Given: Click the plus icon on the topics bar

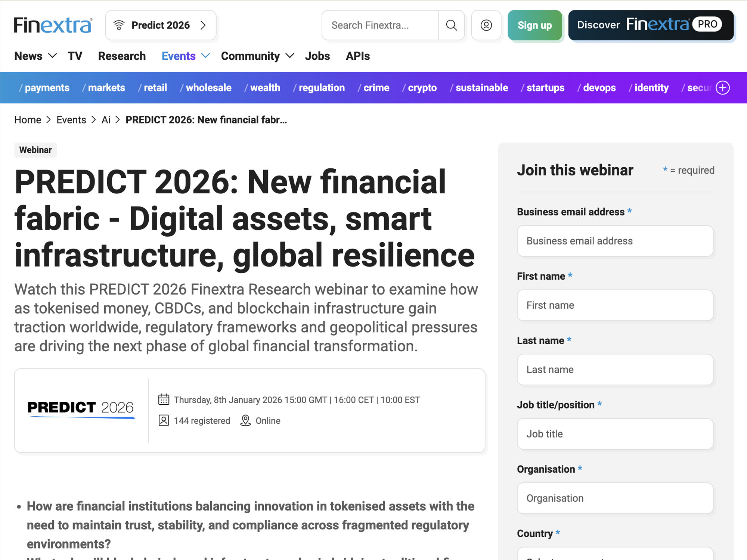Looking at the screenshot, I should (723, 88).
